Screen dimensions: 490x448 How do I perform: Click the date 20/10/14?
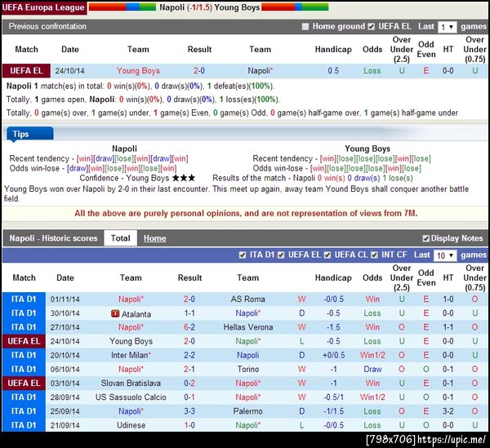(65, 355)
